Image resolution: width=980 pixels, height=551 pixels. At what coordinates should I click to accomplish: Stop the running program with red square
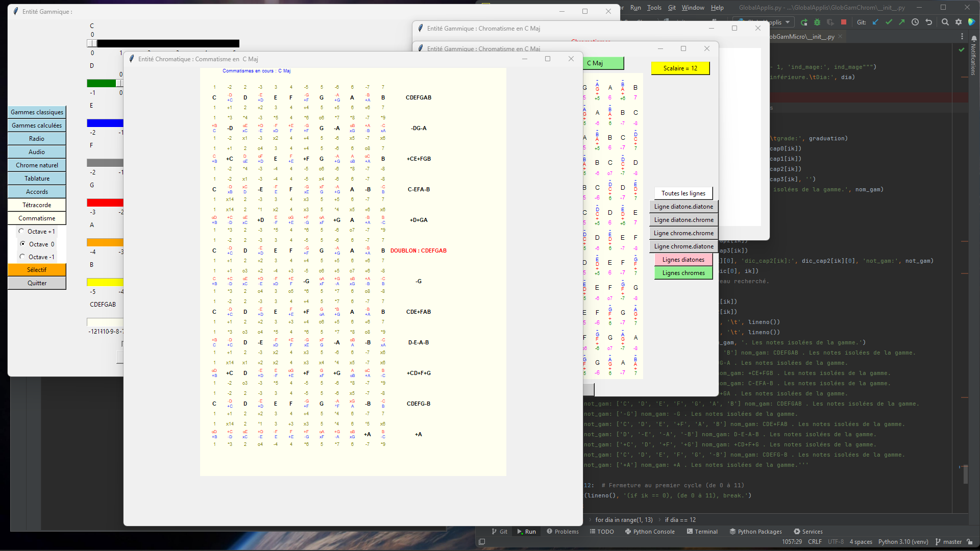(844, 22)
